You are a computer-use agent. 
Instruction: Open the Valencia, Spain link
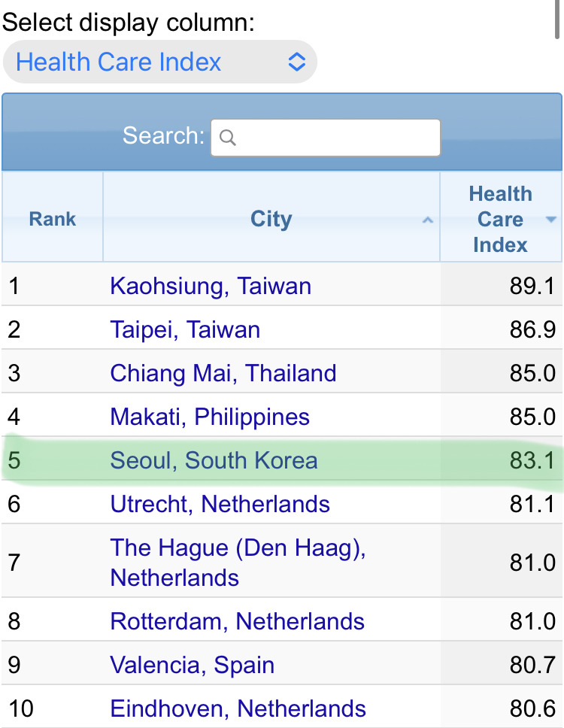(192, 665)
